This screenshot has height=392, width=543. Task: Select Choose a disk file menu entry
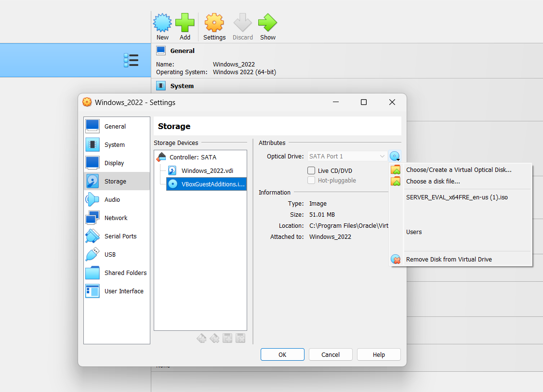(461, 181)
